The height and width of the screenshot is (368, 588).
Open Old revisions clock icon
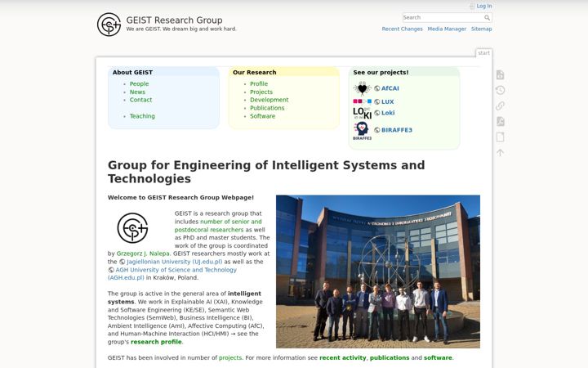coord(500,90)
